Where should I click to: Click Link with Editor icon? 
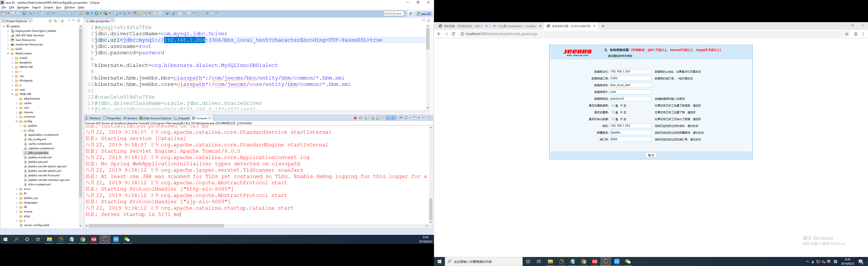[x=56, y=21]
